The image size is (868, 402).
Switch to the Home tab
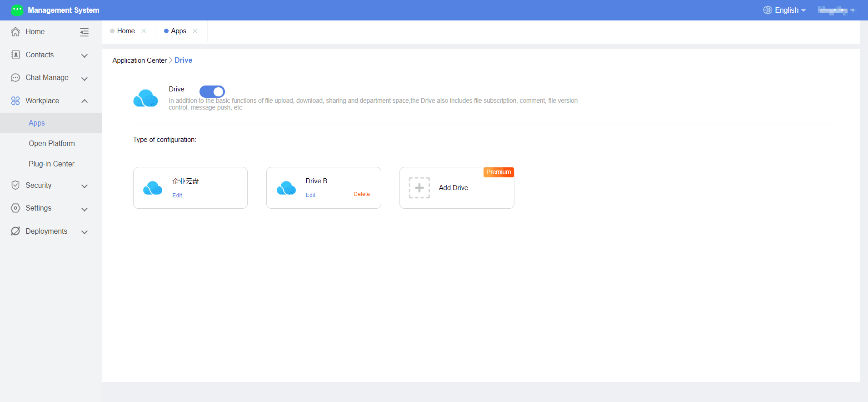[x=126, y=31]
